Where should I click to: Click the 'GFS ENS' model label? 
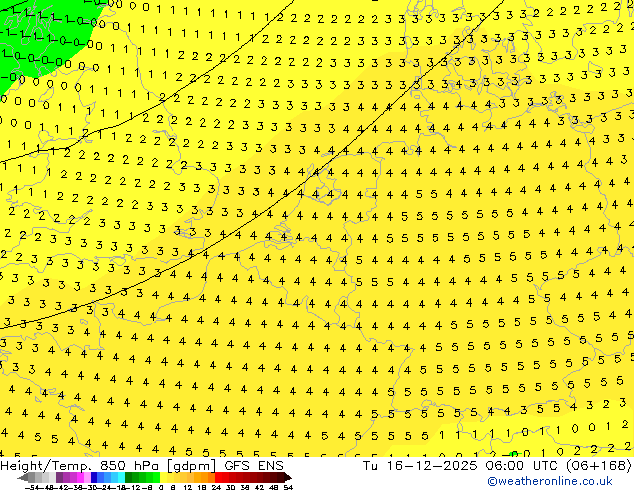pyautogui.click(x=254, y=466)
